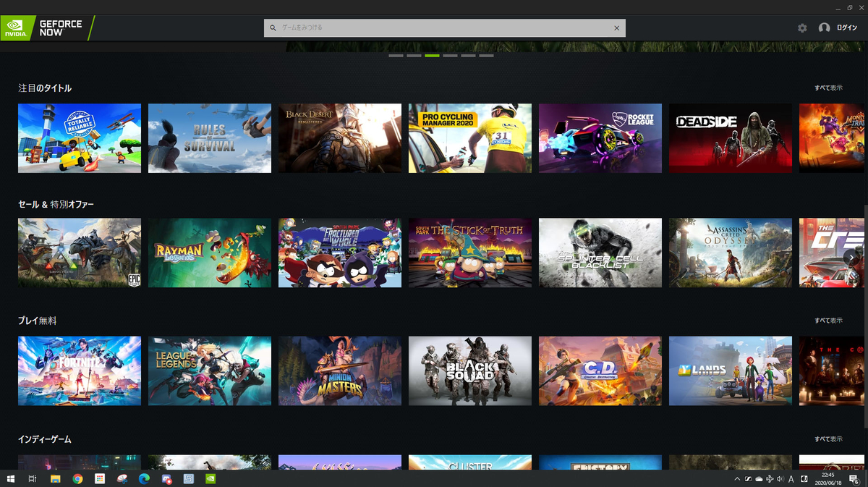Screen dimensions: 868x487
Task: Select the League of Legends thumbnail
Action: coord(210,371)
